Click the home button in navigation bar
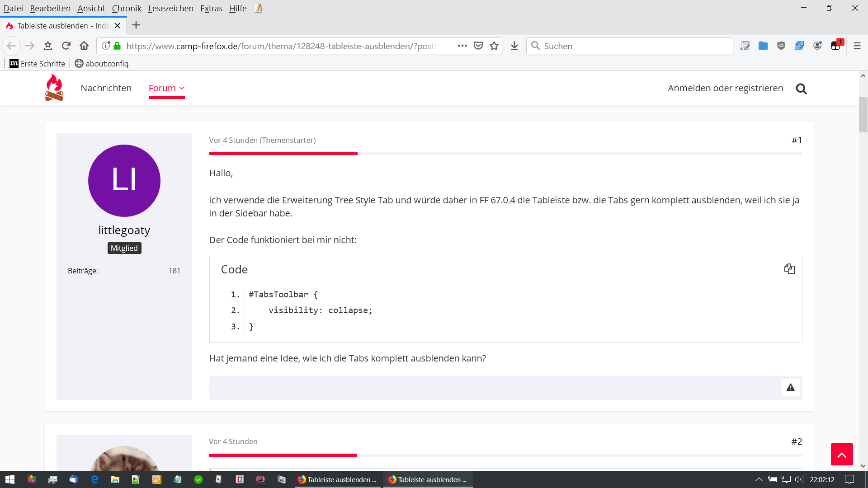The width and height of the screenshot is (868, 488). tap(84, 46)
